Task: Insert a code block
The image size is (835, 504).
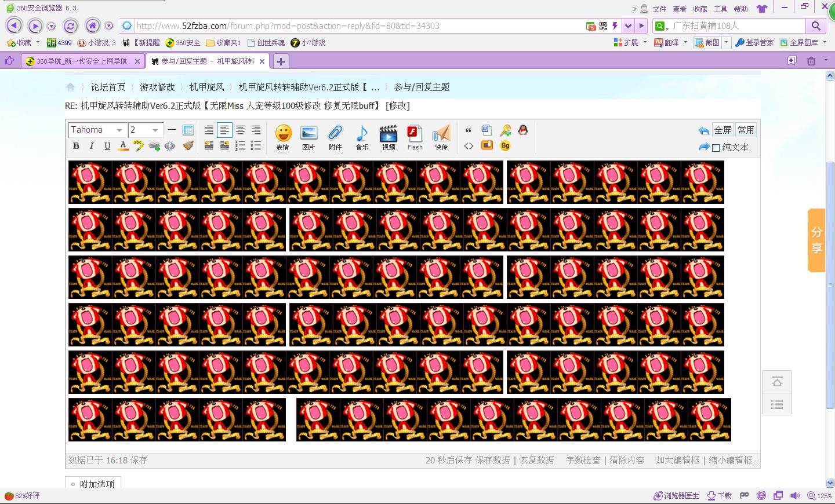Action: (x=469, y=146)
